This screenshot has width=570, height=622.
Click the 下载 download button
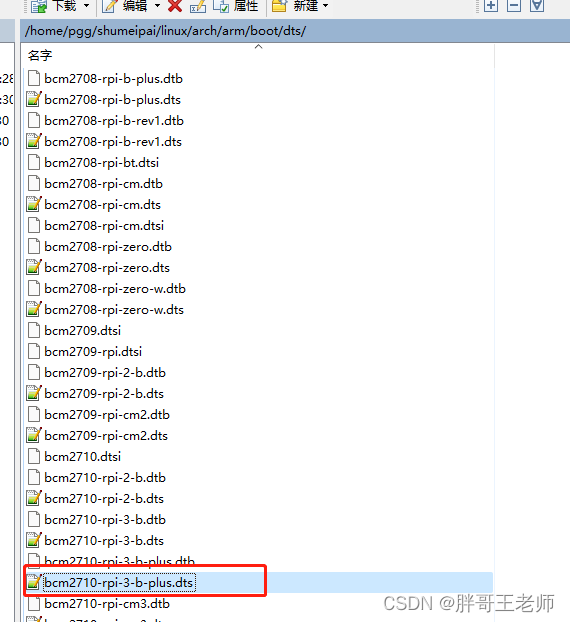pos(53,6)
